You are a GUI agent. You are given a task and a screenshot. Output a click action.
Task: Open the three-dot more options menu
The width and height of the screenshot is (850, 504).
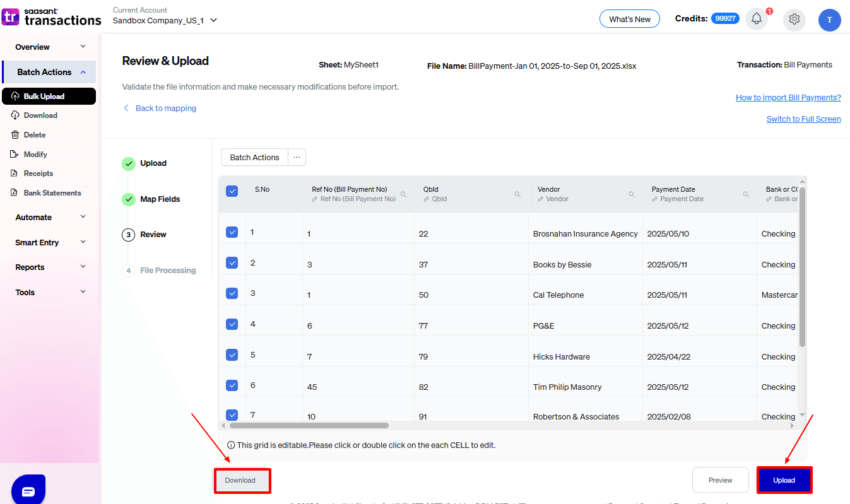297,156
